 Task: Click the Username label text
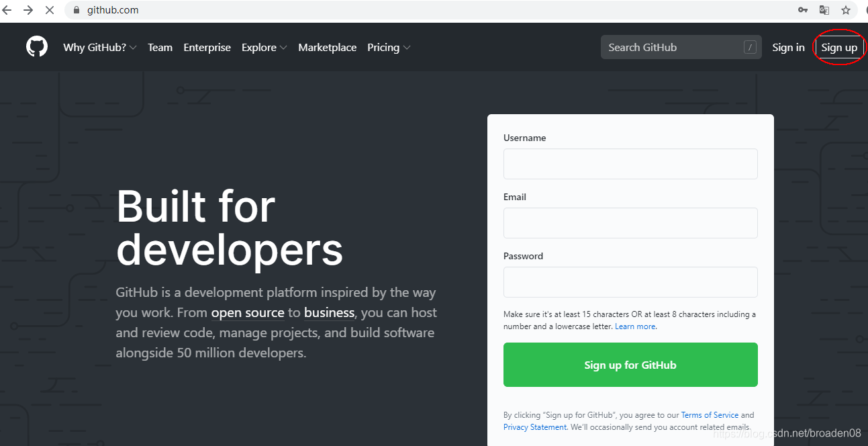coord(524,138)
